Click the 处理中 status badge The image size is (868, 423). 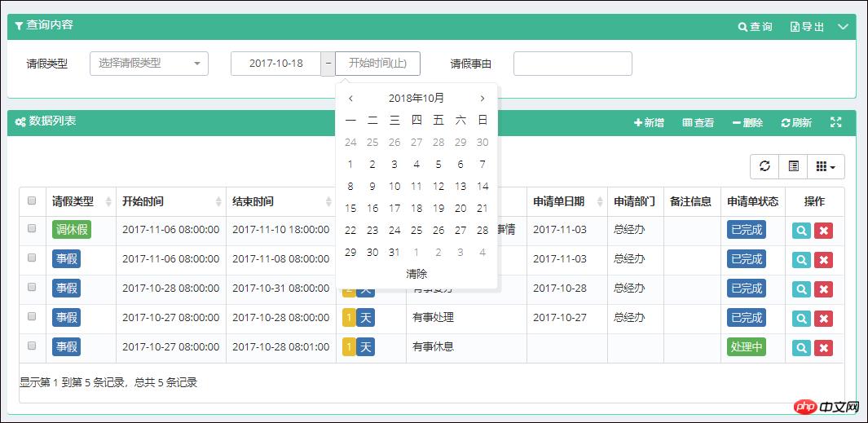point(747,347)
